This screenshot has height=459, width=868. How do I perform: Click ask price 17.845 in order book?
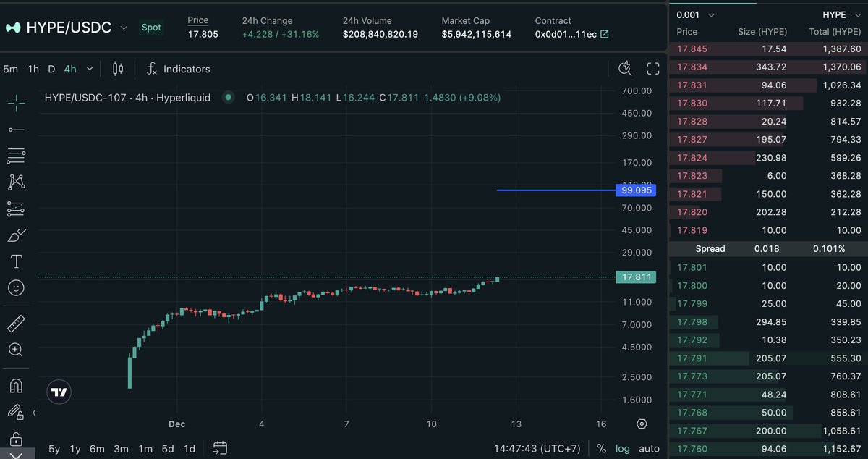692,49
